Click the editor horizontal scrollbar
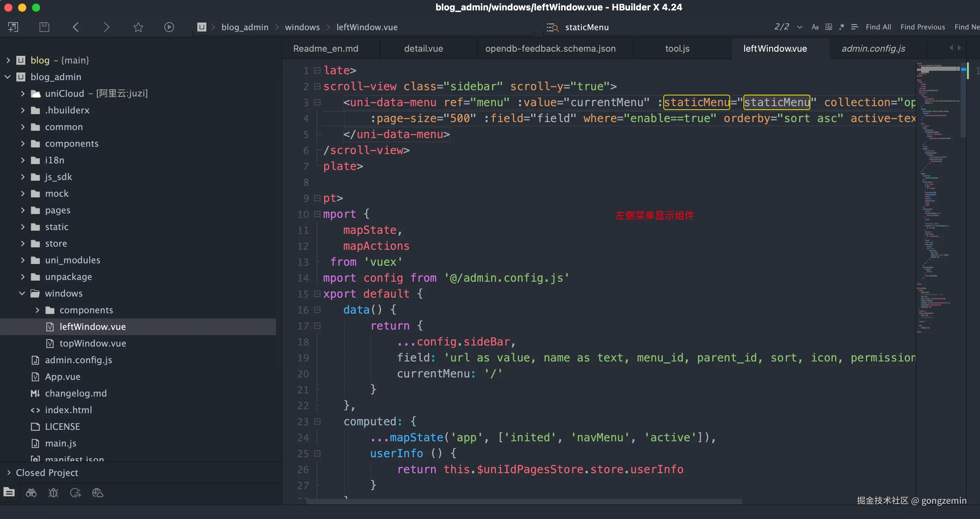Screen dimensions: 980x519 [524, 502]
